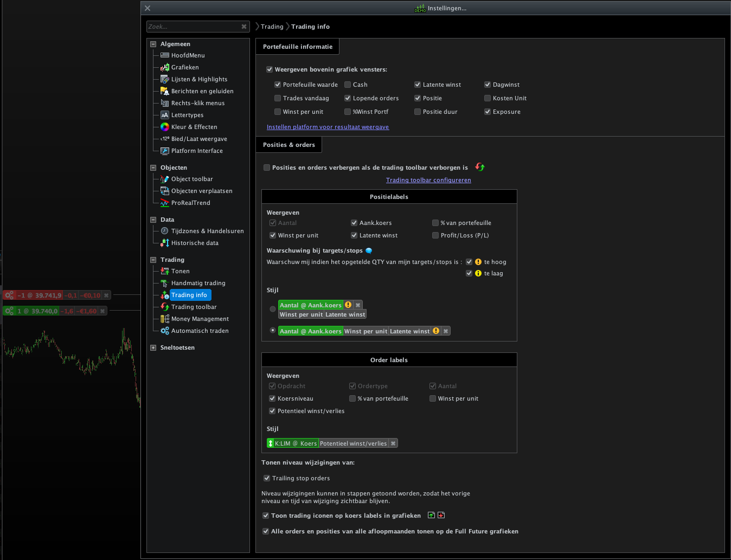The height and width of the screenshot is (560, 731).
Task: Select the single-line position label style radio
Action: (273, 330)
